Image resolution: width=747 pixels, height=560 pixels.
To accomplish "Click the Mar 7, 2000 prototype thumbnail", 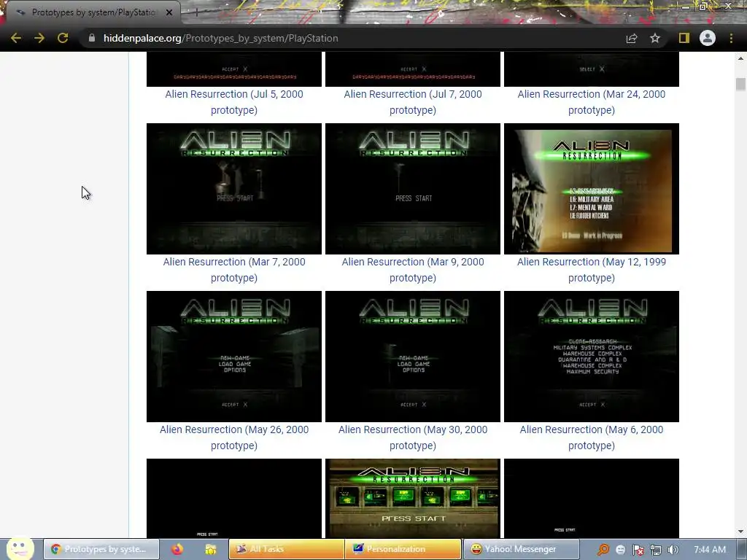I will pyautogui.click(x=234, y=189).
